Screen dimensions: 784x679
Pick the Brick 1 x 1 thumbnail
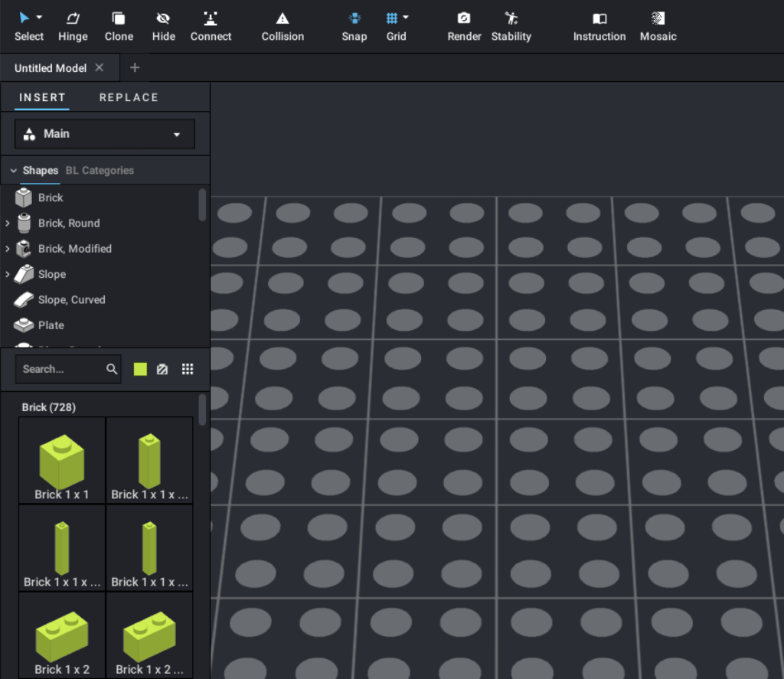tap(62, 460)
